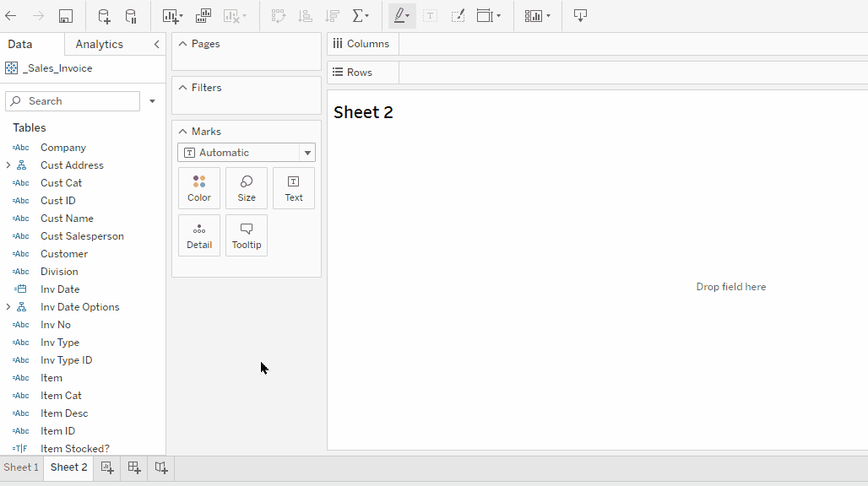Click the New Worksheet icon at bottom
868x486 pixels.
coord(107,467)
